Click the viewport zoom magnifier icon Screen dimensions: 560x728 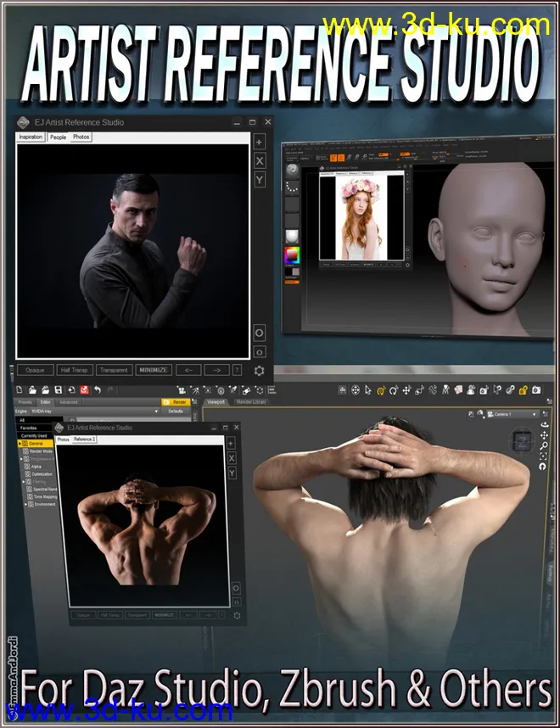(x=544, y=446)
